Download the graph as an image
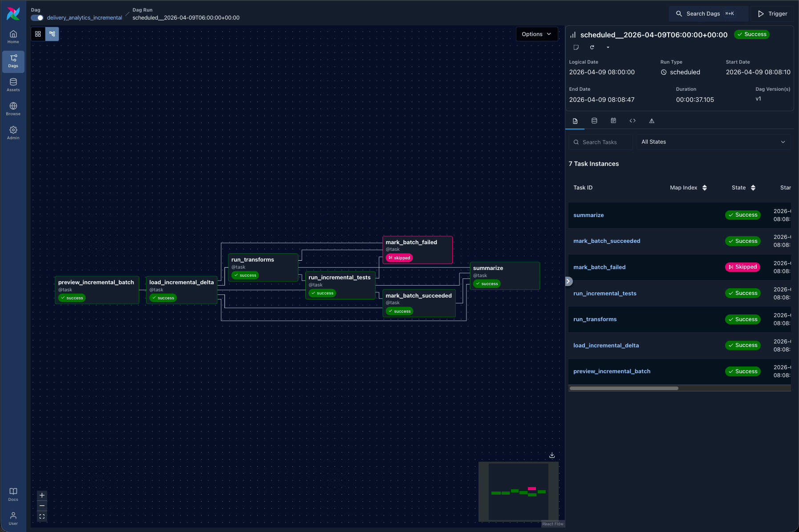This screenshot has height=532, width=799. [x=552, y=455]
